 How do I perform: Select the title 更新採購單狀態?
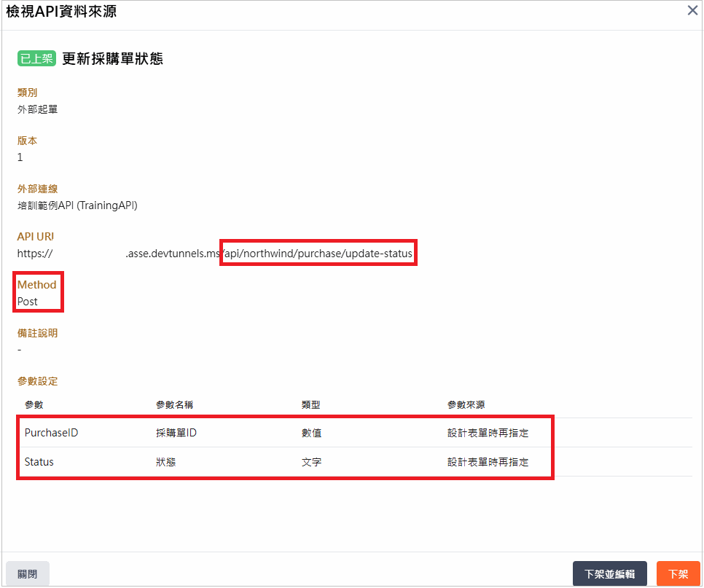pyautogui.click(x=112, y=58)
